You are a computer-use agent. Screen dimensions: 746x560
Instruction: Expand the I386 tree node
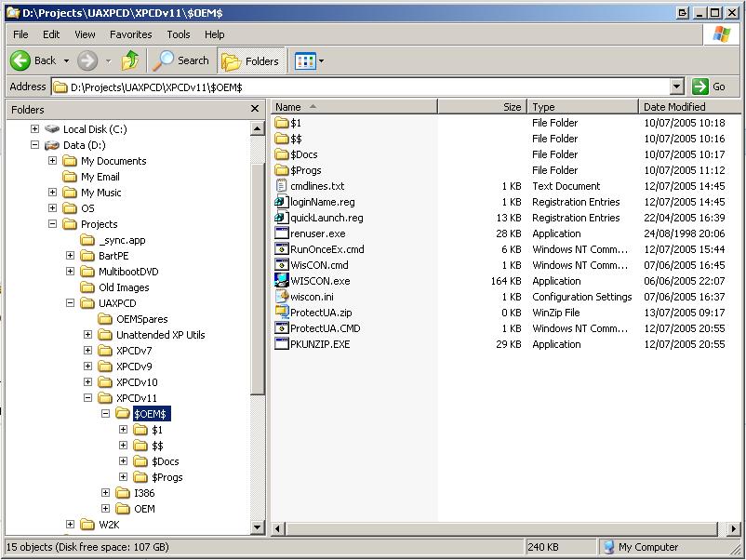(106, 492)
